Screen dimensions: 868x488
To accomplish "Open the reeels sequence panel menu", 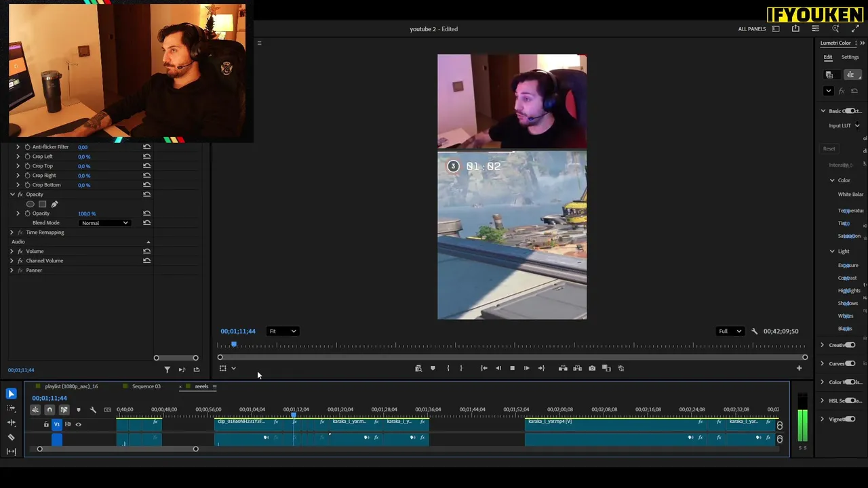I will 214,386.
